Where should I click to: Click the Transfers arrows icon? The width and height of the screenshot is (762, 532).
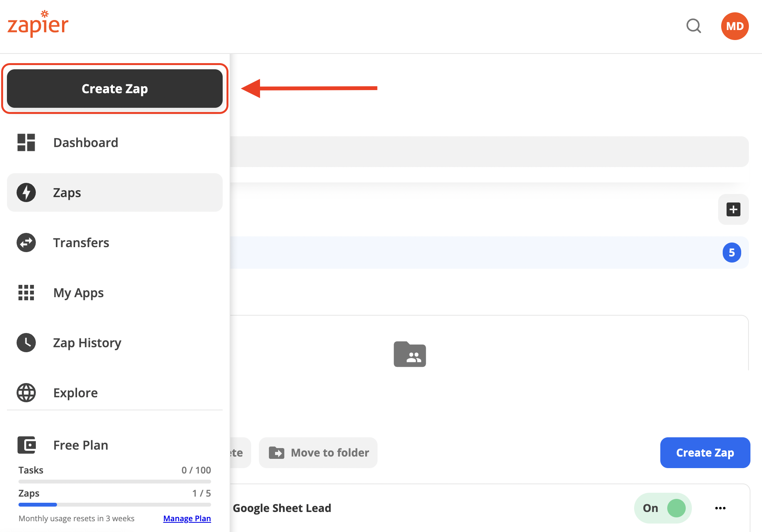pyautogui.click(x=26, y=243)
